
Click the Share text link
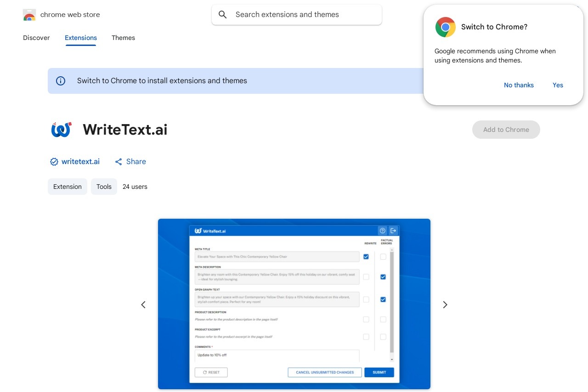pyautogui.click(x=136, y=162)
